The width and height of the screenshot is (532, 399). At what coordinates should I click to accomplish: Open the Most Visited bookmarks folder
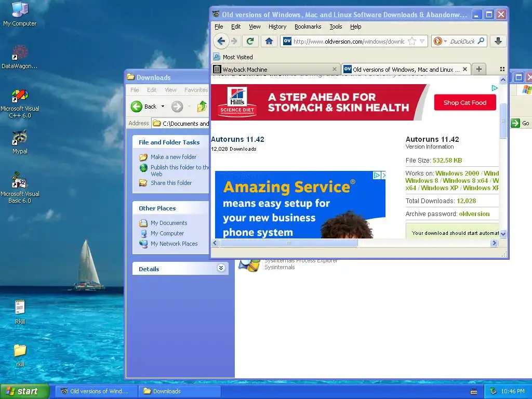pyautogui.click(x=233, y=57)
